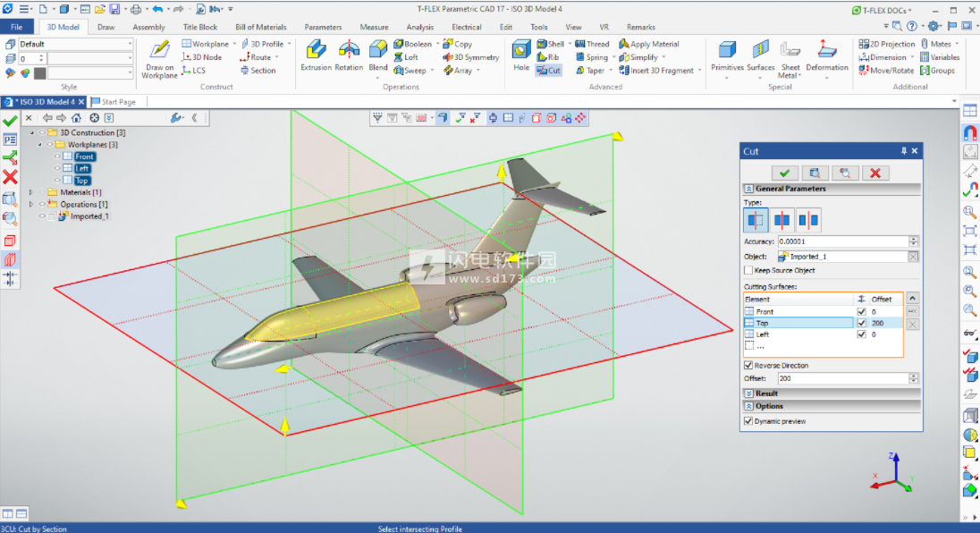Disable Dynamic preview

point(748,422)
